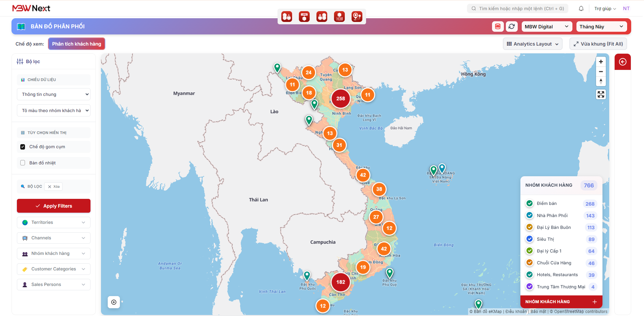Switch to Phân tích khách hàng view mode
The image size is (644, 316).
[76, 44]
